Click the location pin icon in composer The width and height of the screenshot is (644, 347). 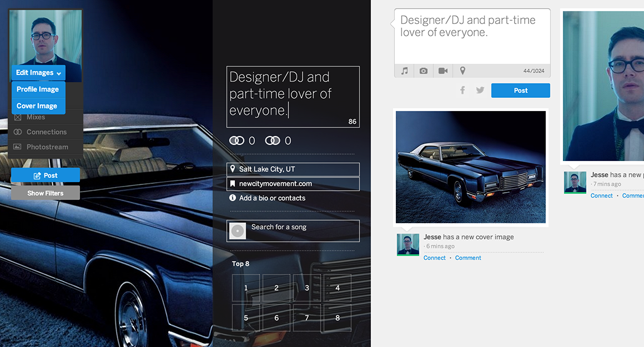(x=462, y=71)
